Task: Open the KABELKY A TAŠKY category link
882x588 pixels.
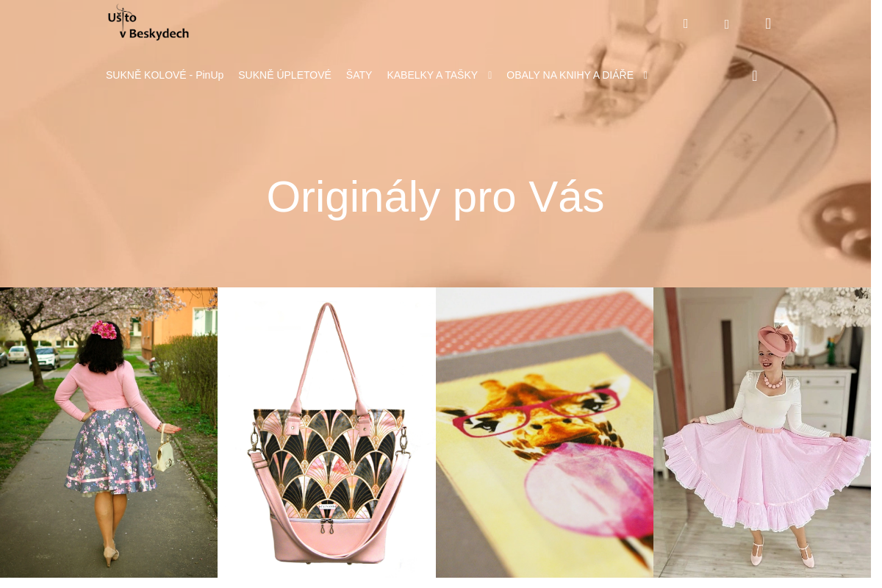Action: click(x=432, y=75)
